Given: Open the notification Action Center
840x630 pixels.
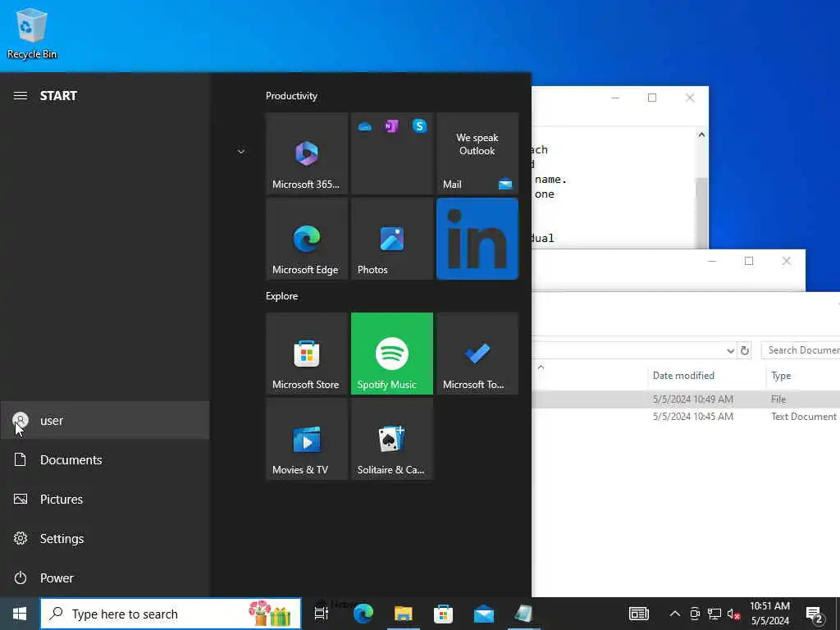Looking at the screenshot, I should 815,614.
